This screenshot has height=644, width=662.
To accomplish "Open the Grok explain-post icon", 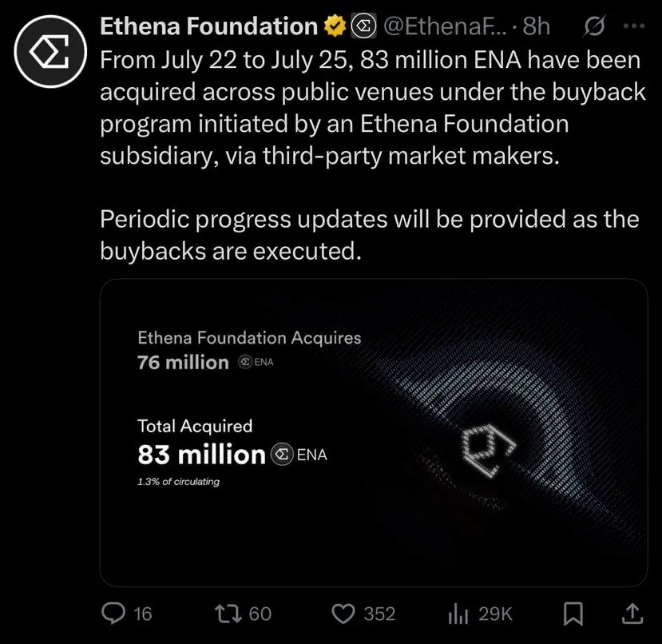I will coord(595,26).
